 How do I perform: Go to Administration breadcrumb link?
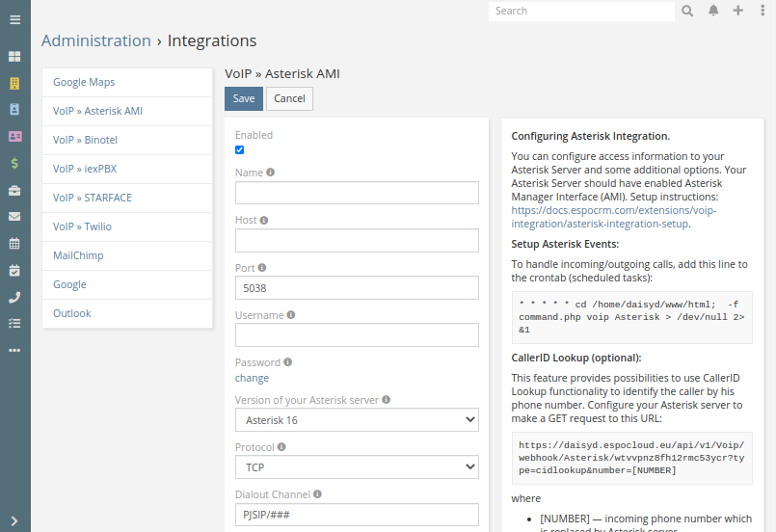(96, 40)
